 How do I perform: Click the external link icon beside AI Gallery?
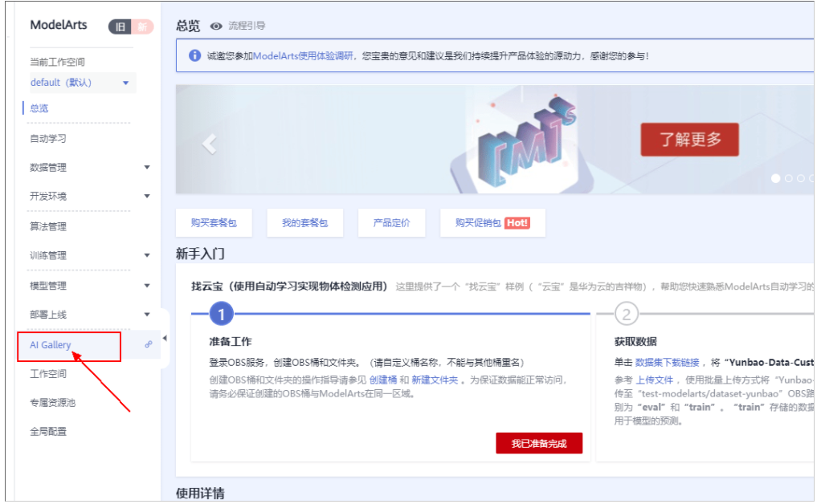pos(149,344)
